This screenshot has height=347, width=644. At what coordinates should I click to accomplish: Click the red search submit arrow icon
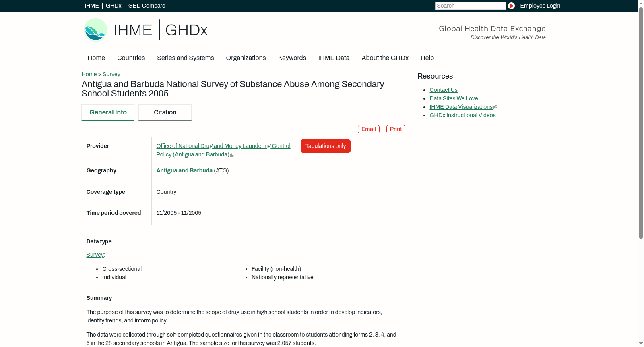click(x=511, y=6)
